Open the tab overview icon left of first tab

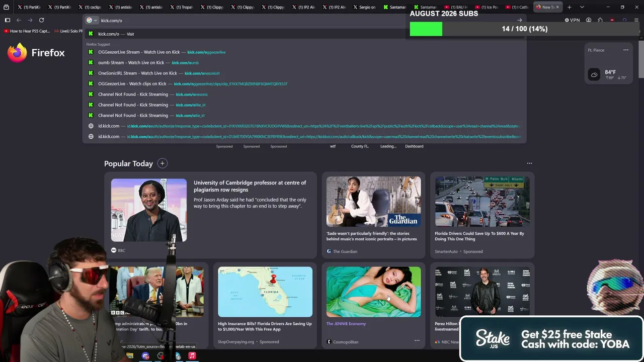[6, 7]
